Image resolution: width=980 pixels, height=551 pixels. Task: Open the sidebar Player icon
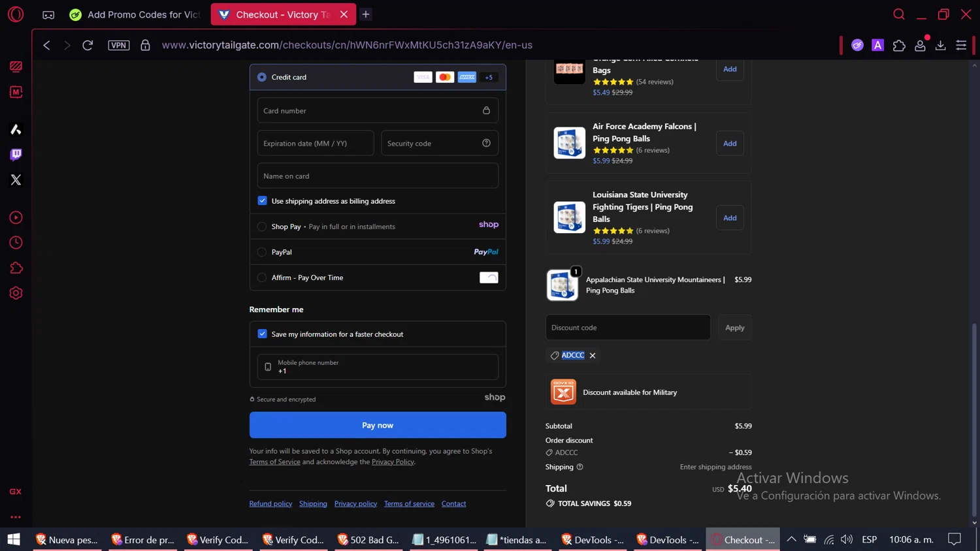coord(16,217)
